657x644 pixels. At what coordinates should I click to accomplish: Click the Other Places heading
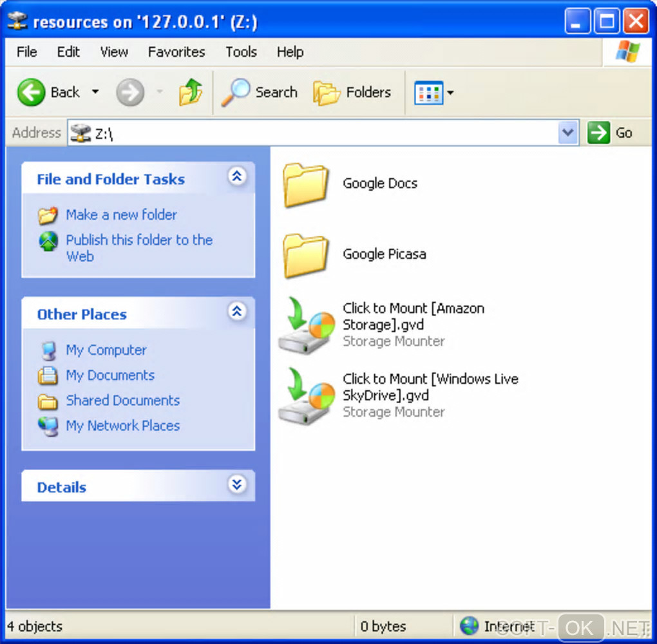click(x=82, y=314)
